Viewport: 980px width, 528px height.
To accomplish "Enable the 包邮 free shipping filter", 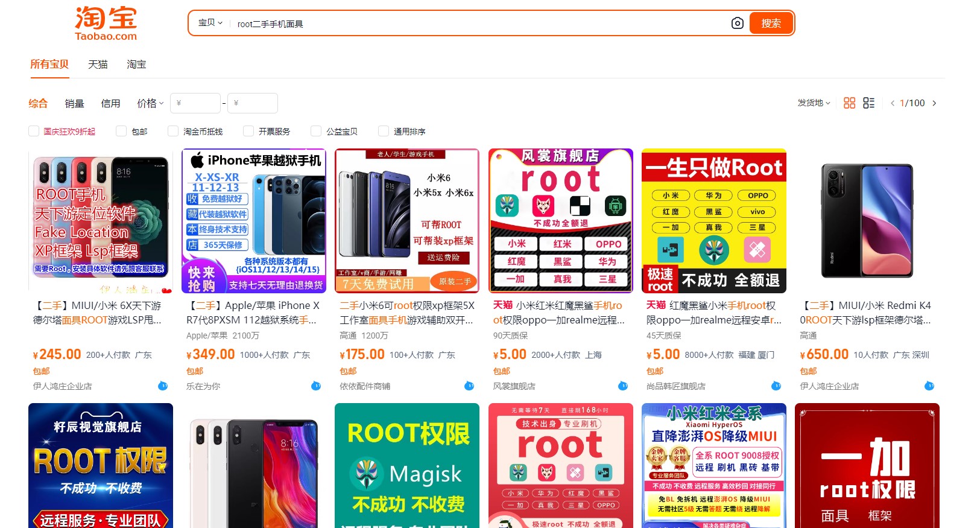I will (121, 131).
